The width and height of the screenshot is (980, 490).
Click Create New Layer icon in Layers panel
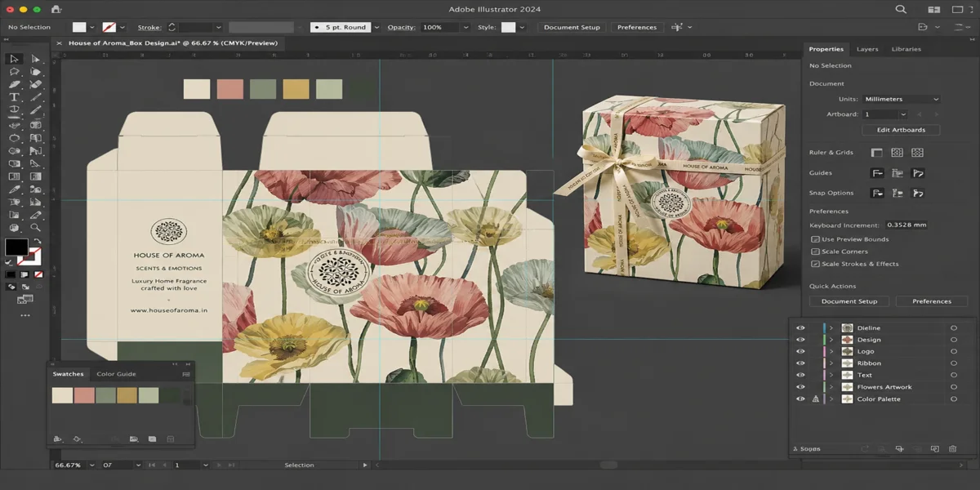pos(935,448)
